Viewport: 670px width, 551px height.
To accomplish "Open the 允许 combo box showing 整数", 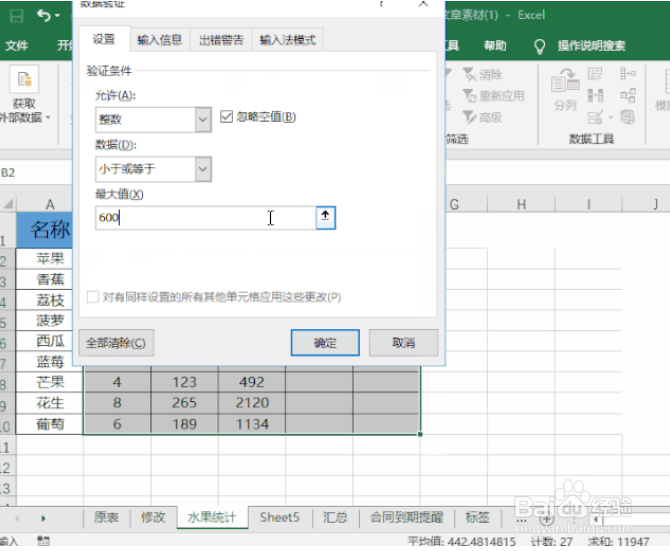I will tap(153, 119).
